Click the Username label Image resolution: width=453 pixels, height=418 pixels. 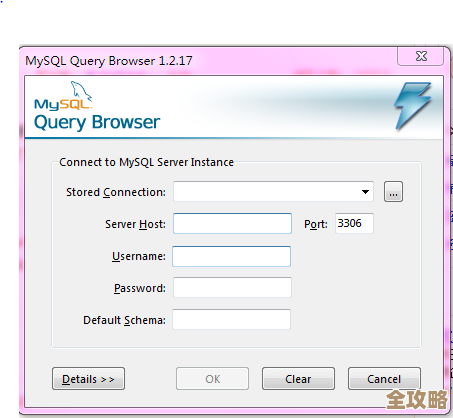[x=139, y=256]
